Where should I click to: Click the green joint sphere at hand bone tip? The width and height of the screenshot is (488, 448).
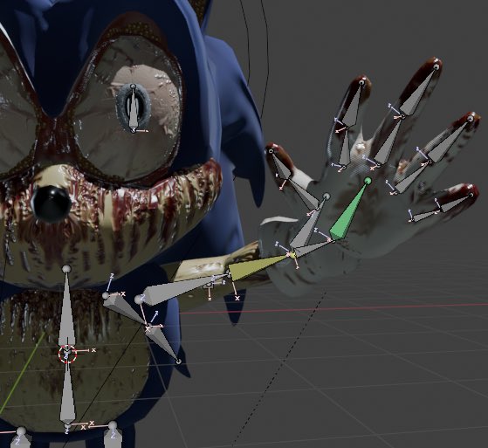tap(368, 181)
